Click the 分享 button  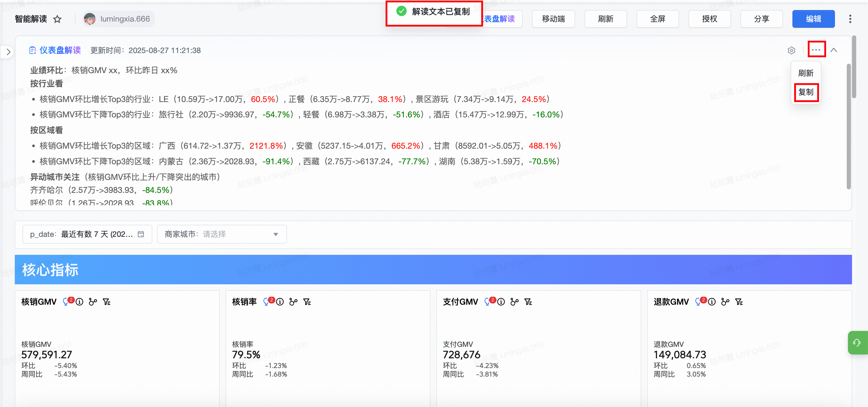(x=761, y=19)
